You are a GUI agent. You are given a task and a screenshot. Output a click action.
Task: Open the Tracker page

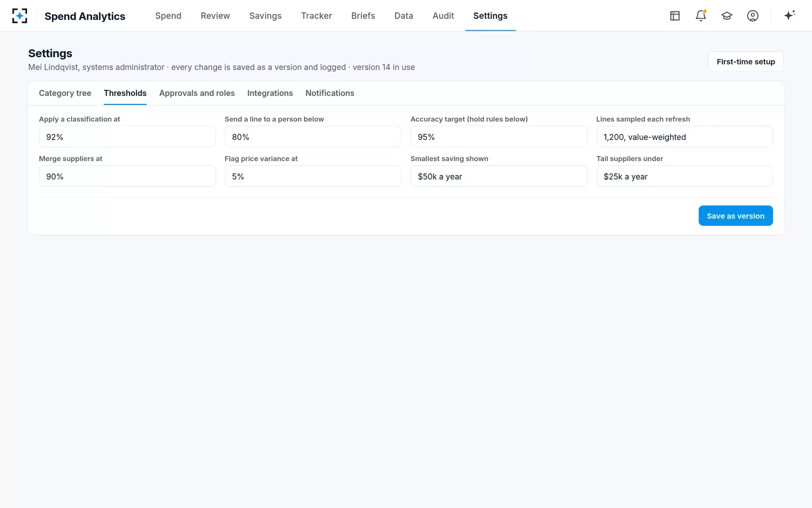pyautogui.click(x=316, y=16)
